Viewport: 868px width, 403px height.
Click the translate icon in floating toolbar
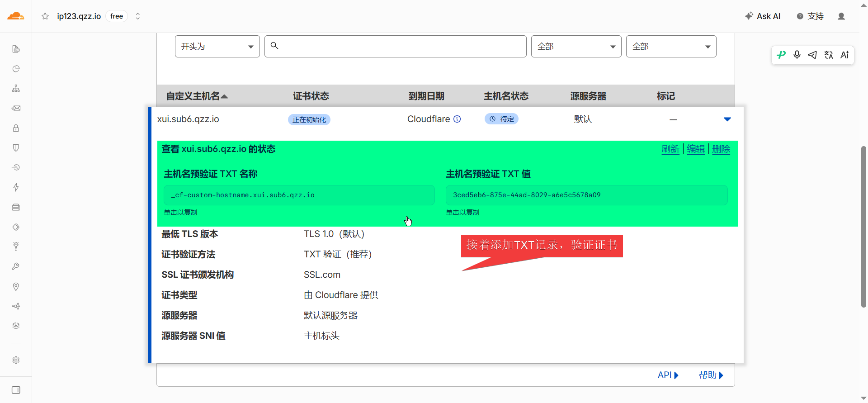(829, 55)
